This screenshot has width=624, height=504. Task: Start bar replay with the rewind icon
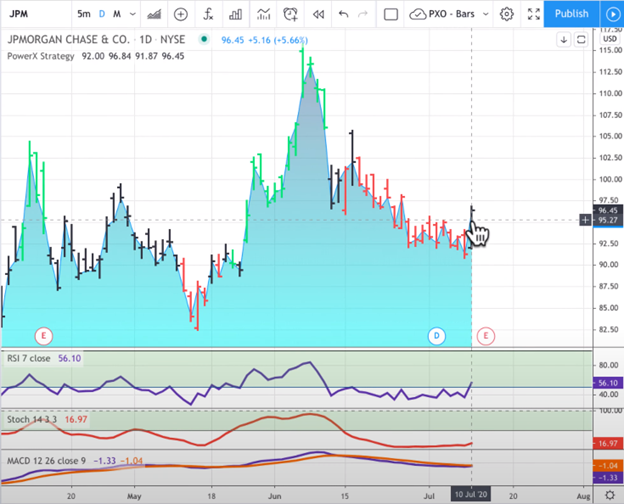click(x=318, y=14)
